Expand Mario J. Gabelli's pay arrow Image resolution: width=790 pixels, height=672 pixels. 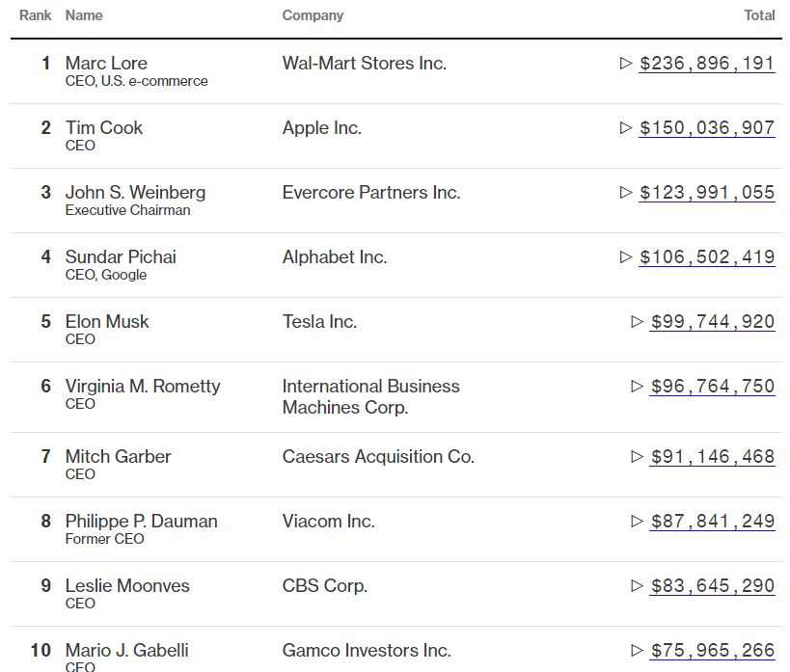[x=638, y=651]
